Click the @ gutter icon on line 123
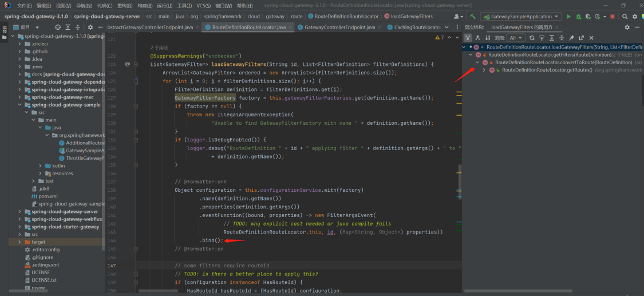The height and width of the screenshot is (296, 644). coord(127,64)
